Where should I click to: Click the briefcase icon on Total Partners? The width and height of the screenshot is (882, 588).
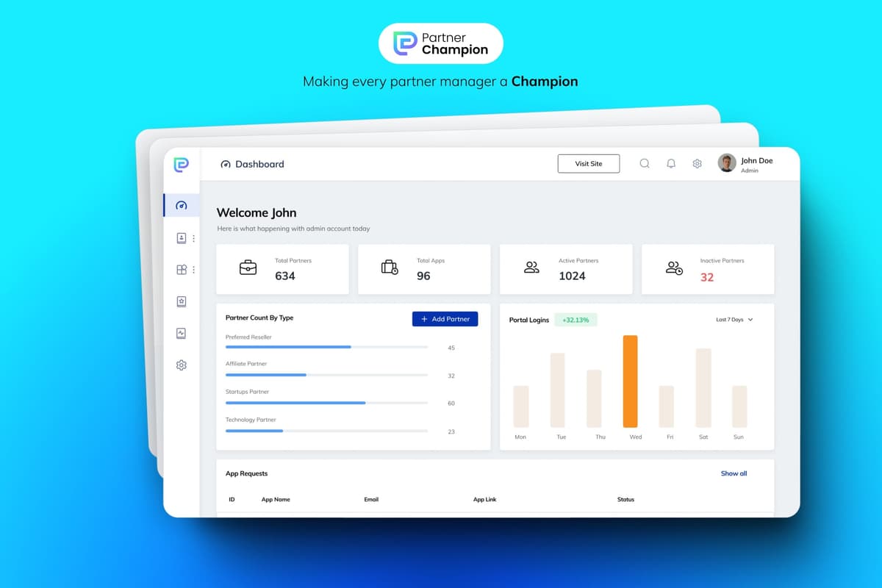[x=248, y=268]
